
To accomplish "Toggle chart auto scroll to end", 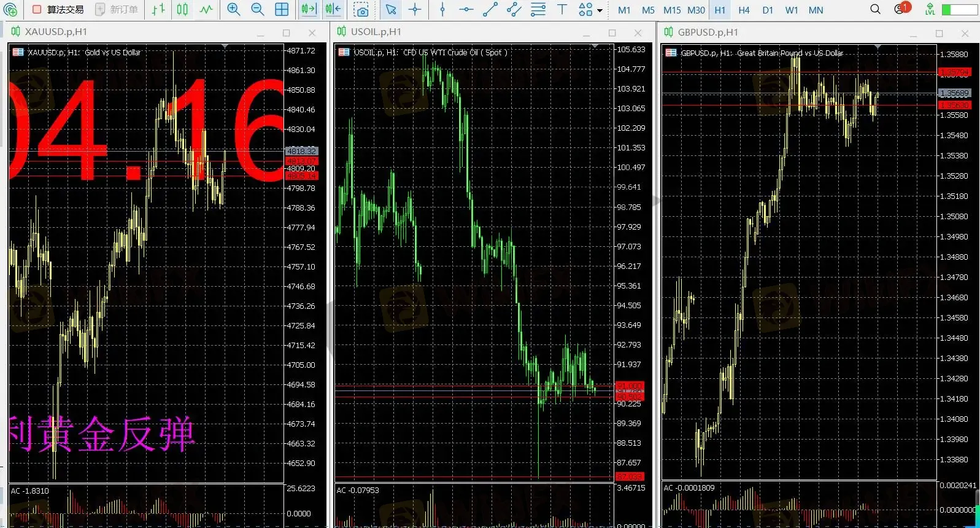I will 309,9.
